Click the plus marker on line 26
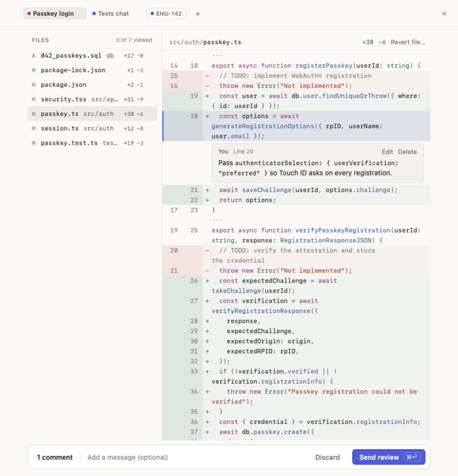 [x=207, y=281]
